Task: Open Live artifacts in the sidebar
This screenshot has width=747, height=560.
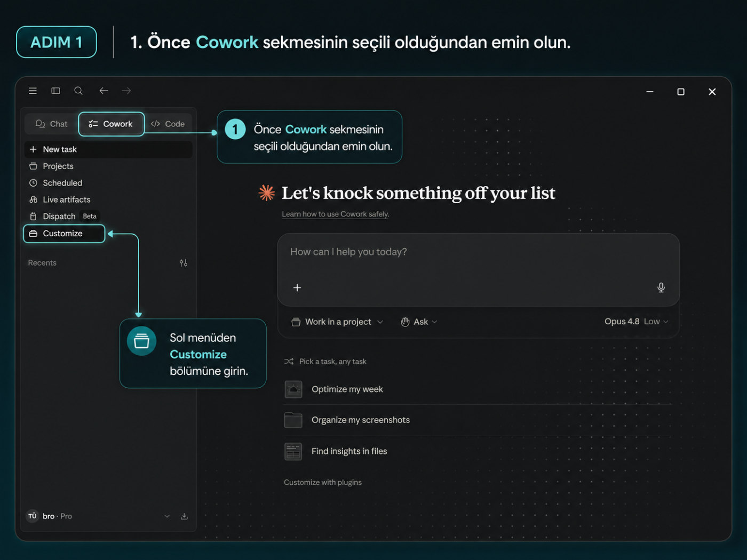Action: pyautogui.click(x=108, y=199)
